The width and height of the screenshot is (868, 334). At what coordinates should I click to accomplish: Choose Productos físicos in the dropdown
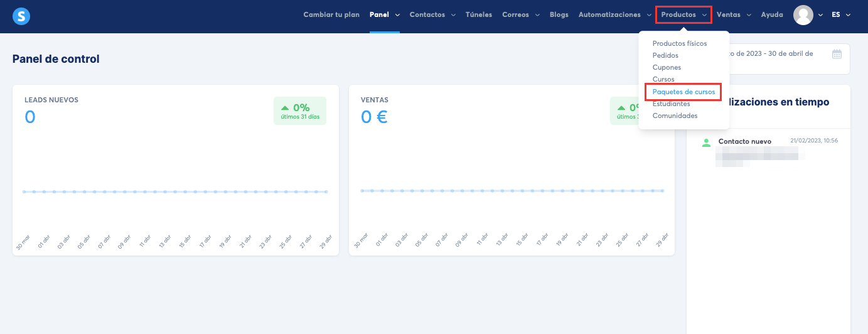[x=680, y=43]
